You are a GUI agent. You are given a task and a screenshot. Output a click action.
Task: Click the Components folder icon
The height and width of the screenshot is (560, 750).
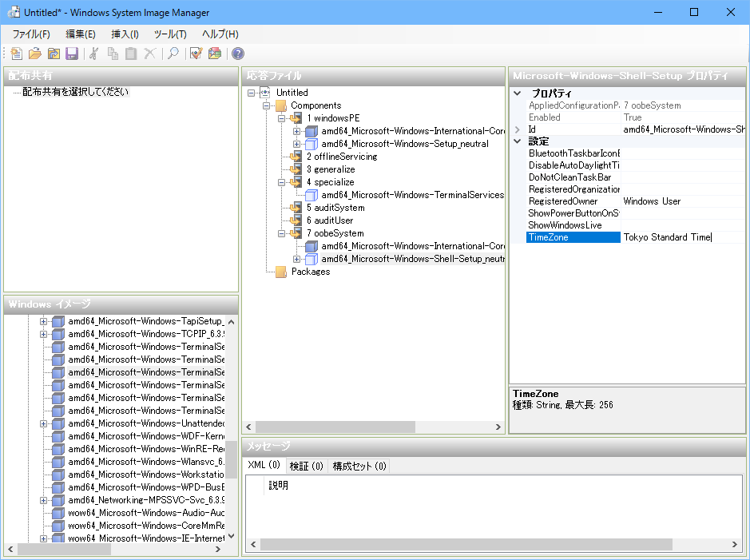(x=281, y=105)
